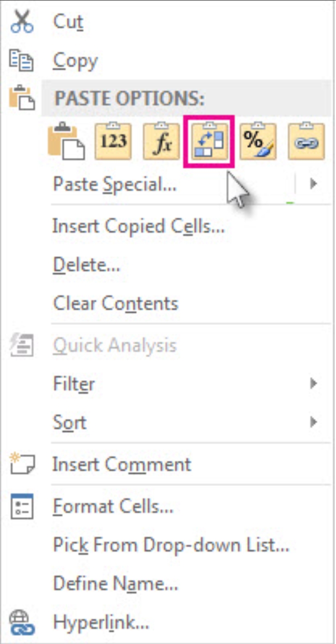Select Clear Contents
The width and height of the screenshot is (336, 644).
pyautogui.click(x=116, y=303)
